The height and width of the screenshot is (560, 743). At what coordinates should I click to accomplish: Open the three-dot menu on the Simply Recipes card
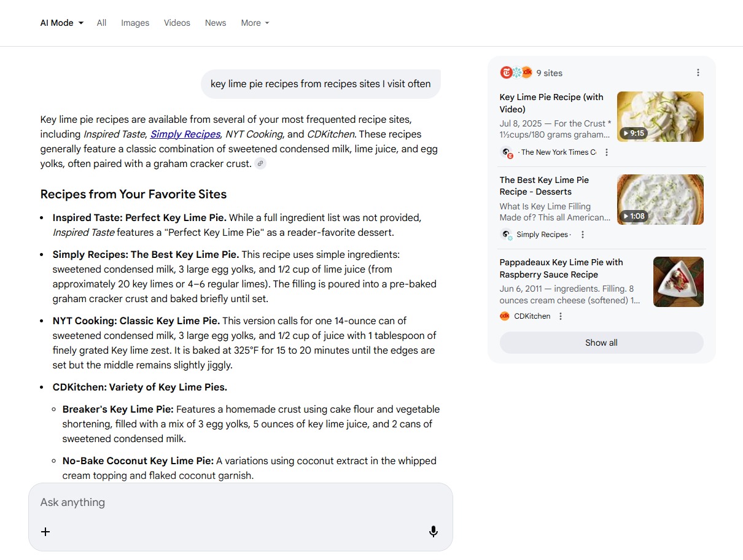pos(582,234)
